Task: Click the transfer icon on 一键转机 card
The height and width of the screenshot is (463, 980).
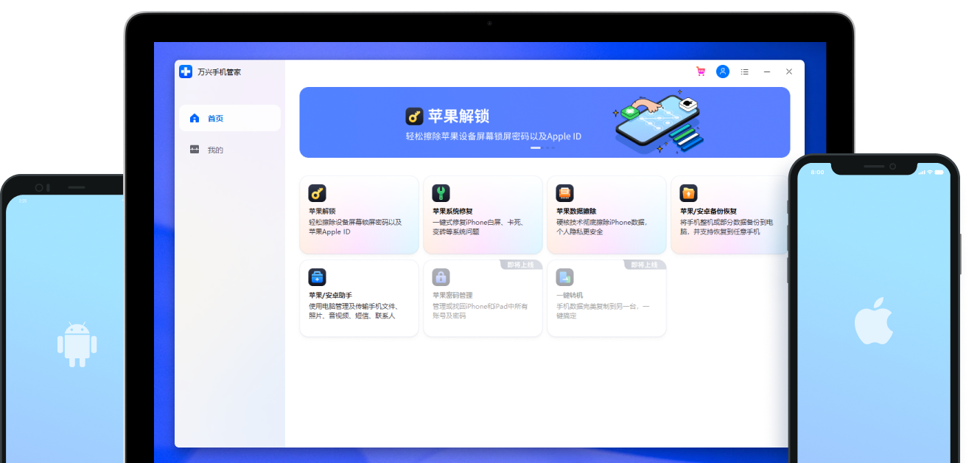Action: point(564,277)
